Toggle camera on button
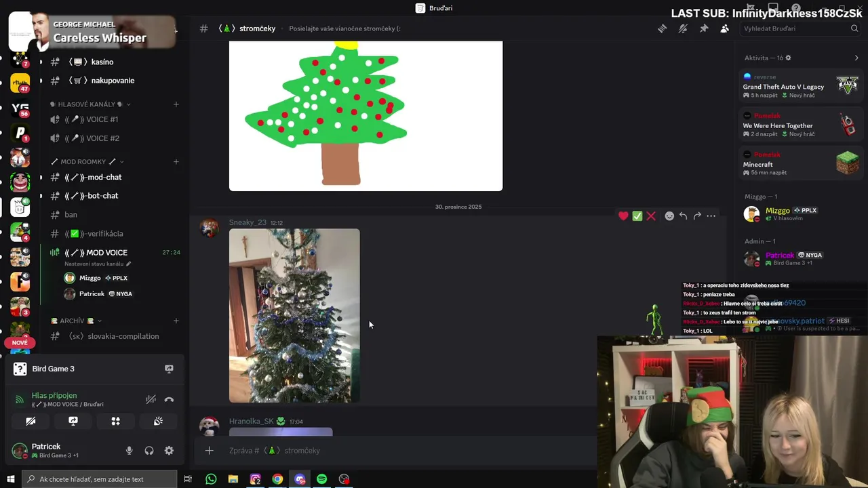 coord(31,421)
